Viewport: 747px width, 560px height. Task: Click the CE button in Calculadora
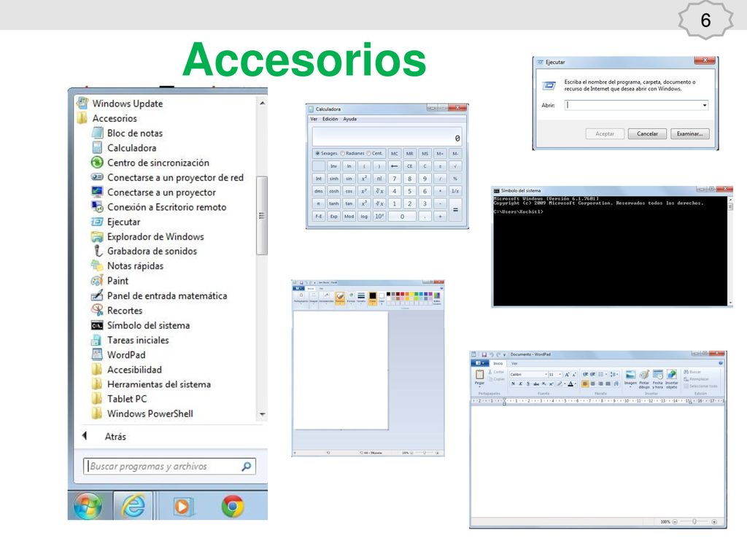[410, 166]
